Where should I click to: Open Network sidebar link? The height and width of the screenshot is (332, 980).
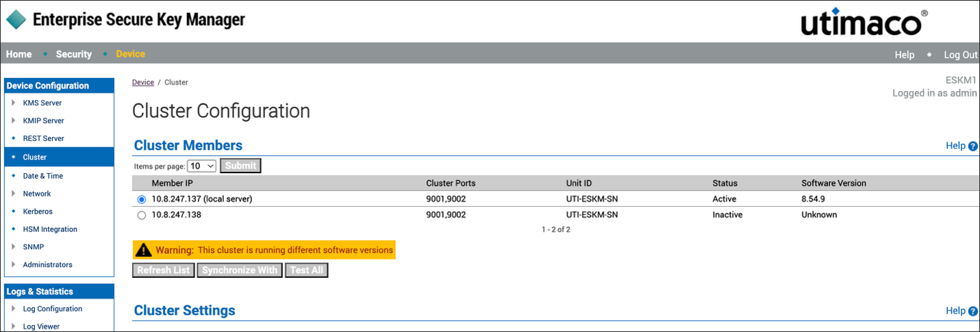tap(37, 194)
